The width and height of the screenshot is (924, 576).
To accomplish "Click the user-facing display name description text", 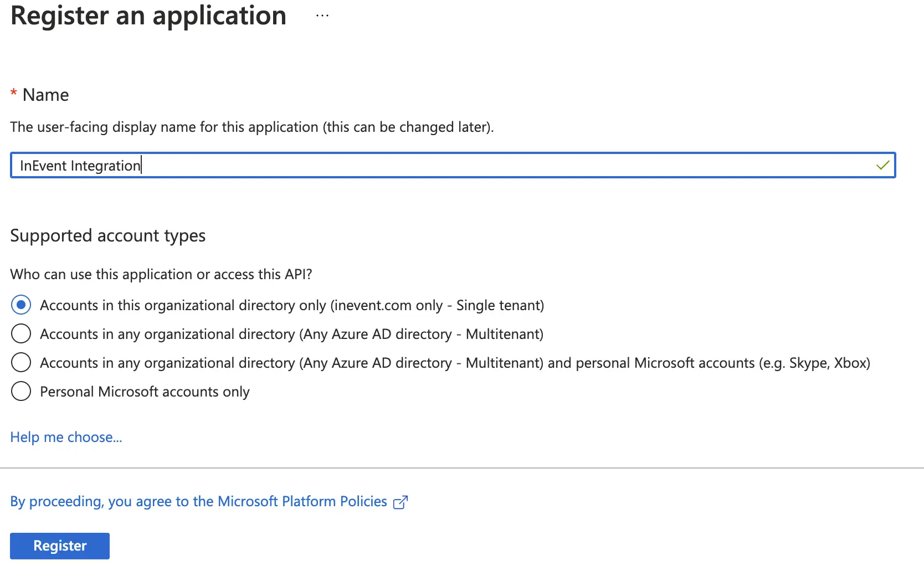I will coord(252,127).
